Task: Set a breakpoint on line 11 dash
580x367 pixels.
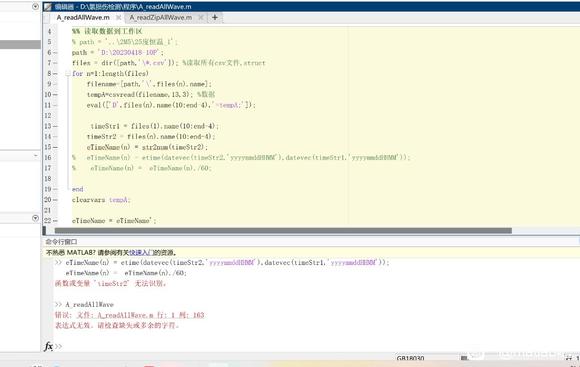Action: pos(55,105)
